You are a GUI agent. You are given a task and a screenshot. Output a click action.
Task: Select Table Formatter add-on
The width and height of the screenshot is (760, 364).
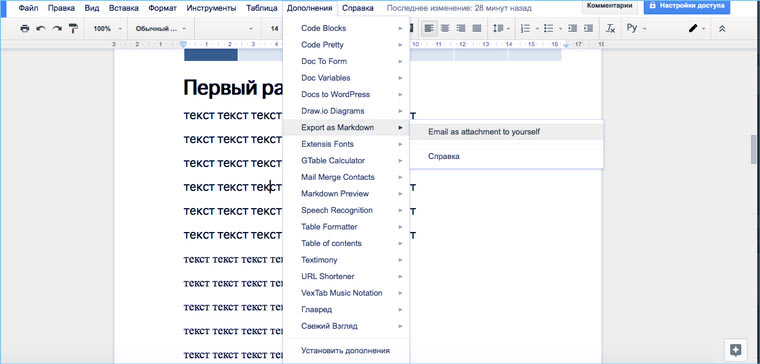point(346,227)
